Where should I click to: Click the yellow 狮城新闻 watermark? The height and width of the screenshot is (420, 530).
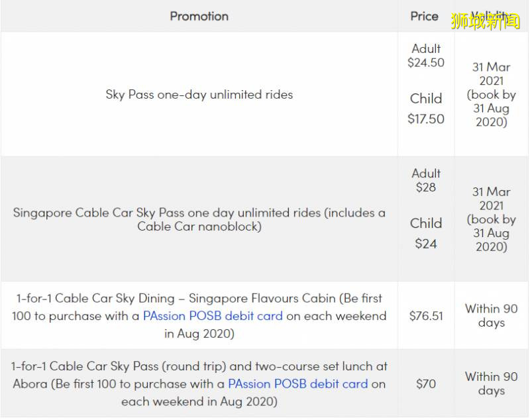pyautogui.click(x=486, y=21)
